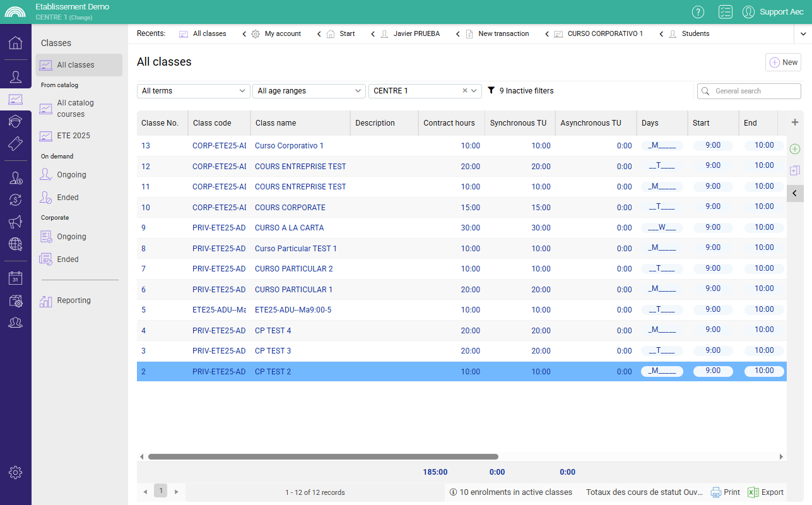Go to recent New transaction

[x=497, y=34]
